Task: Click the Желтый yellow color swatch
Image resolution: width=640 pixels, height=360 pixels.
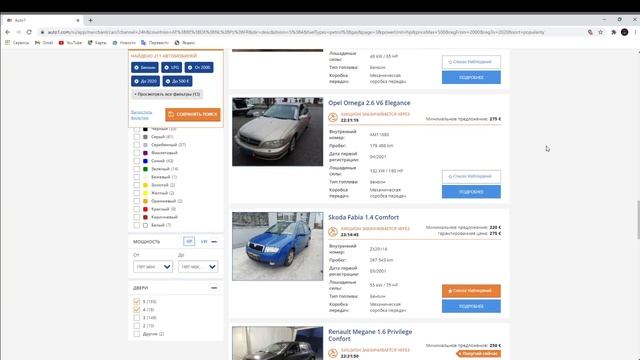Action: pos(145,193)
